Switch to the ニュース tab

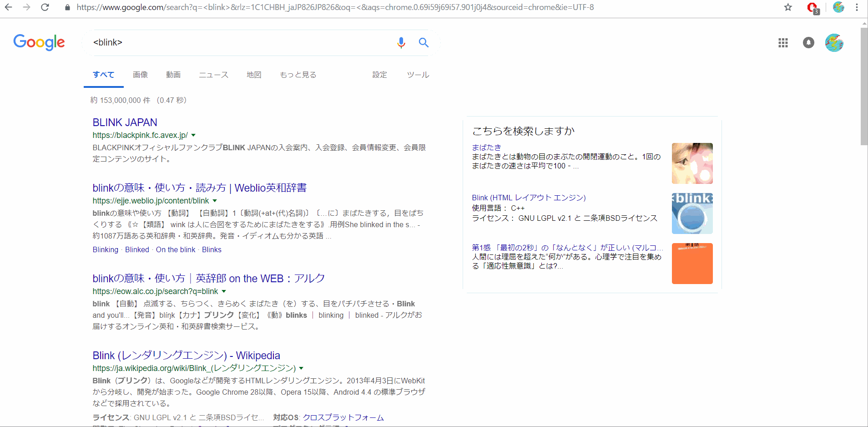point(214,75)
